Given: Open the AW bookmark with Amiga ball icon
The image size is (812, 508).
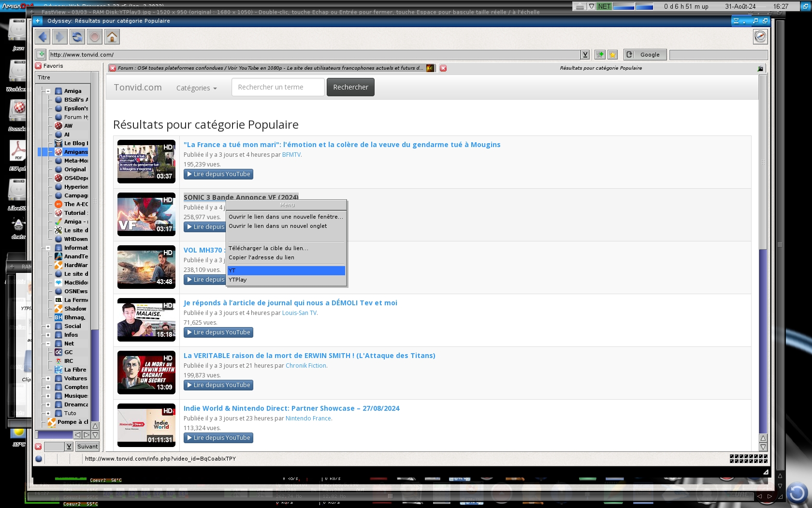Looking at the screenshot, I should (x=58, y=126).
